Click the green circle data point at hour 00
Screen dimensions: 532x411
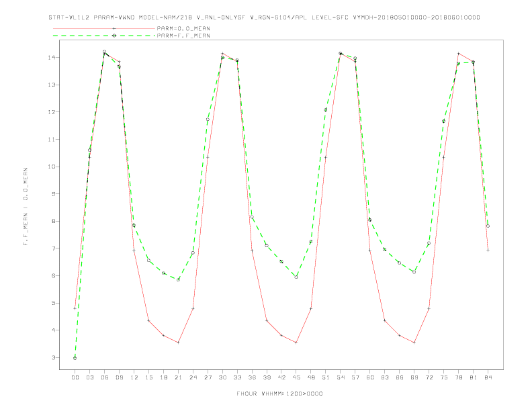pyautogui.click(x=75, y=358)
